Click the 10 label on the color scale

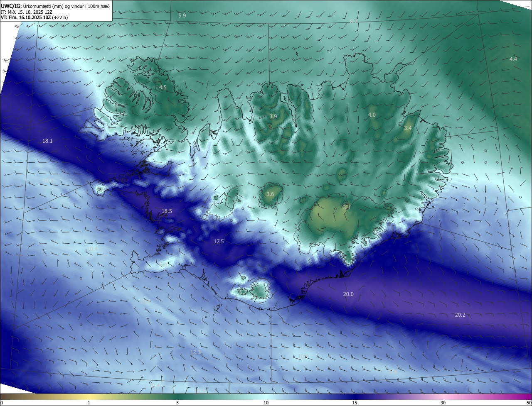point(266,403)
